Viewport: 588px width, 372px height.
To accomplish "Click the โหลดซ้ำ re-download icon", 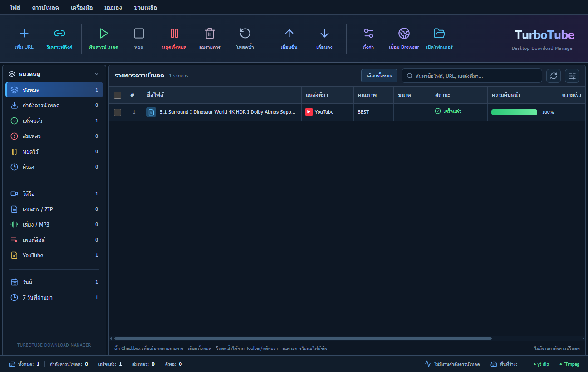I will pyautogui.click(x=245, y=33).
